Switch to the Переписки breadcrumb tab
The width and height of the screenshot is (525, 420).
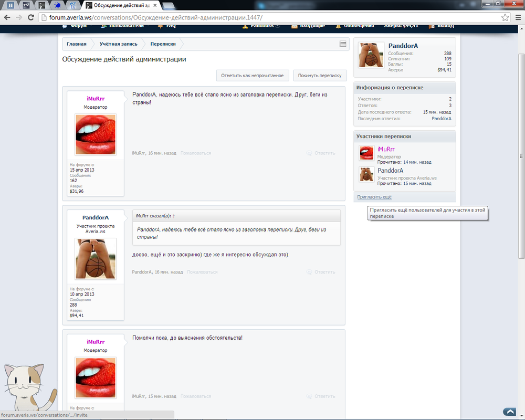click(163, 44)
